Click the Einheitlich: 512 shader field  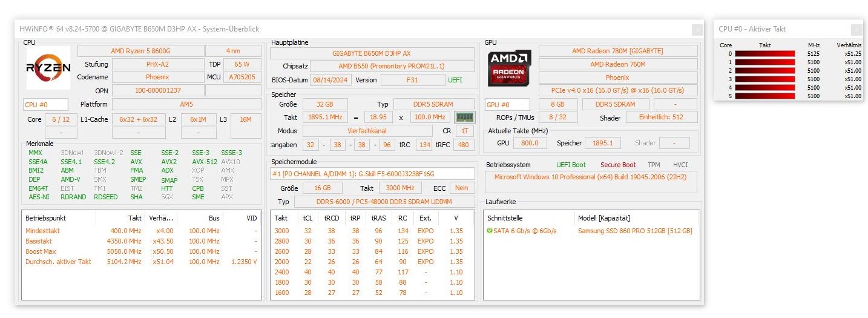pyautogui.click(x=660, y=118)
